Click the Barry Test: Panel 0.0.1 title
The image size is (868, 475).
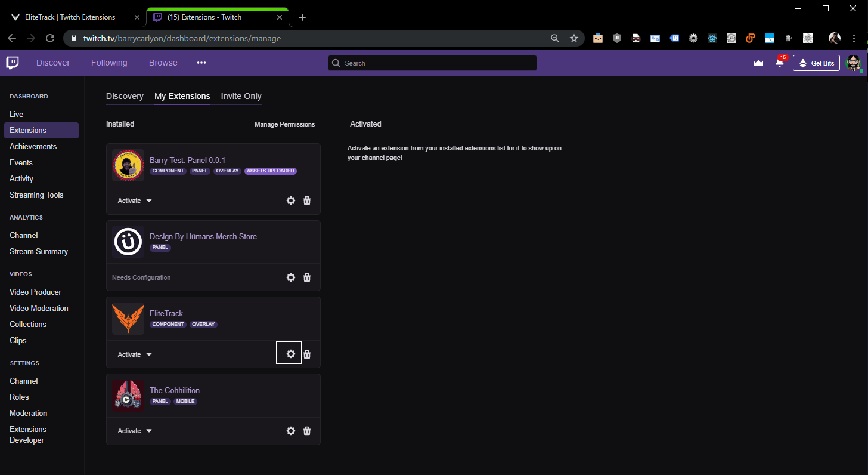point(187,160)
